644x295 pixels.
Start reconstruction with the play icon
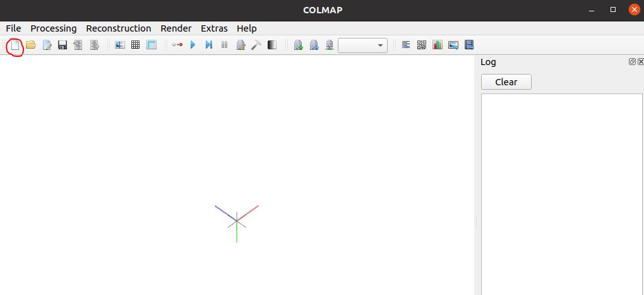tap(193, 45)
